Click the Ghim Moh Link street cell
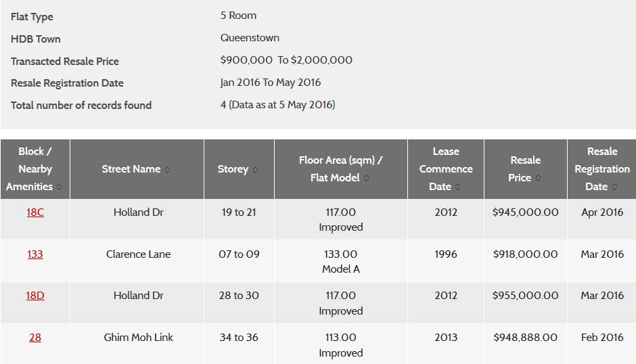Viewport: 636px width, 364px height. point(138,338)
